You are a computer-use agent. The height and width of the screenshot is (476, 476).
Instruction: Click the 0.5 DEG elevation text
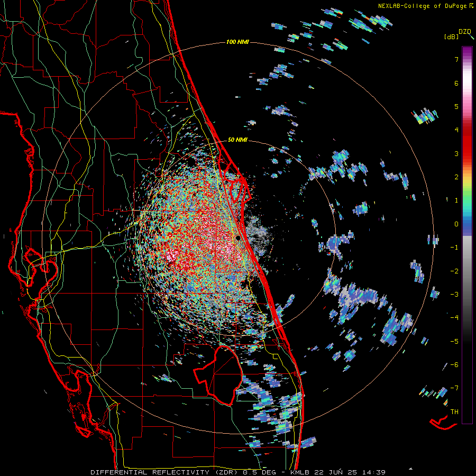(259, 472)
